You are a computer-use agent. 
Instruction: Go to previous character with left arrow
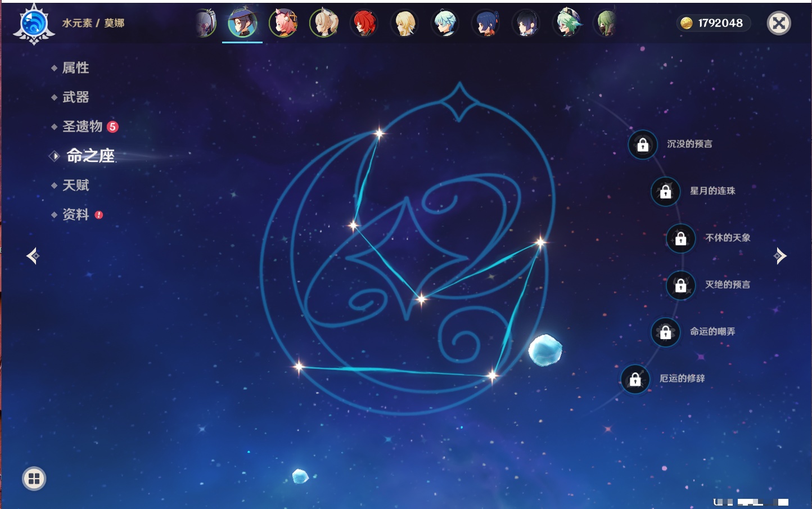33,256
